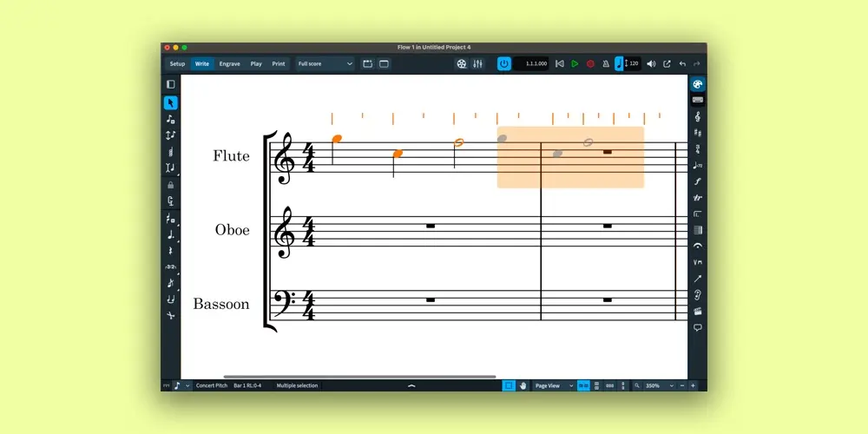Open the Playing Techniques panel
The height and width of the screenshot is (434, 868).
698,262
